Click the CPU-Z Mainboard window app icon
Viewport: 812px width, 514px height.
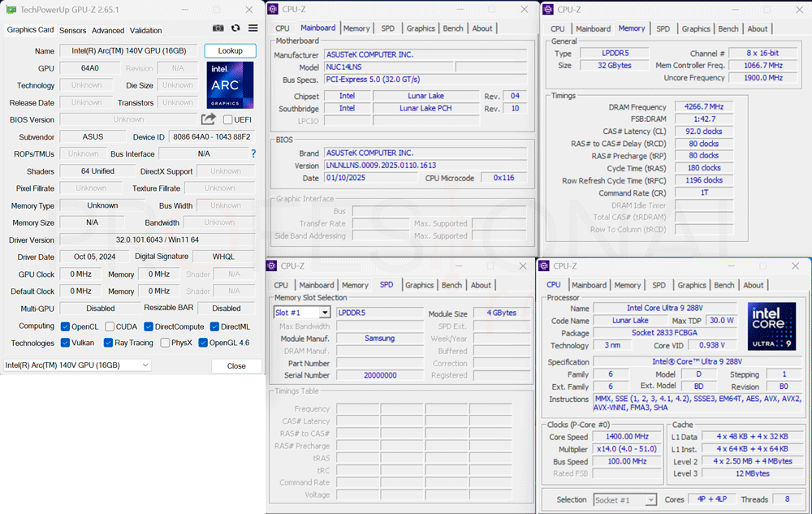point(272,9)
